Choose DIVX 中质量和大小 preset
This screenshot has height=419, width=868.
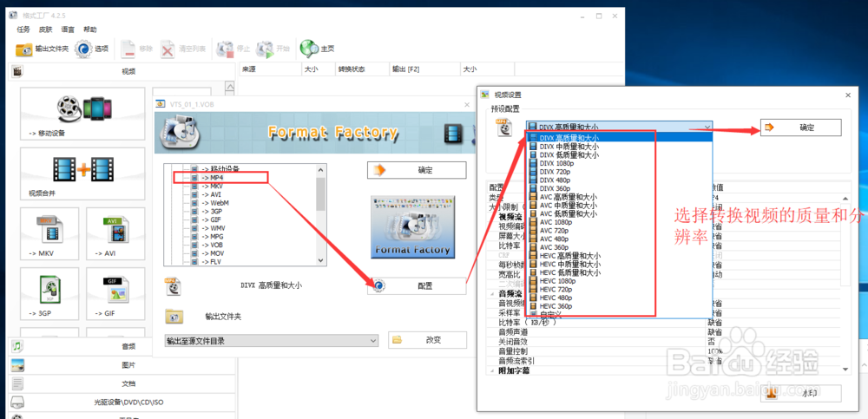(619, 147)
